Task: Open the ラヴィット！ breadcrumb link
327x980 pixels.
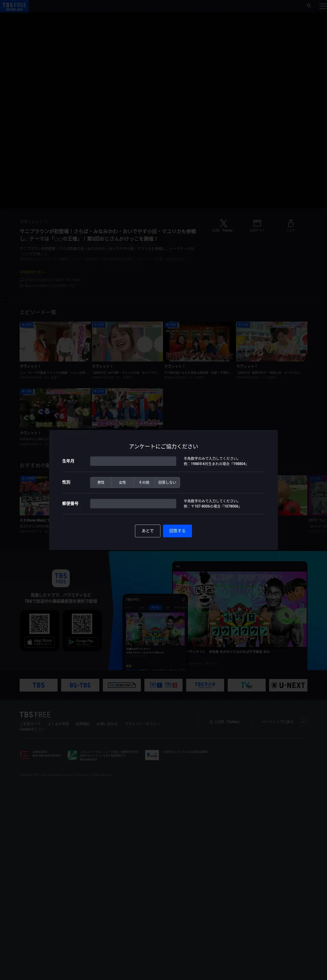Action: click(x=34, y=222)
